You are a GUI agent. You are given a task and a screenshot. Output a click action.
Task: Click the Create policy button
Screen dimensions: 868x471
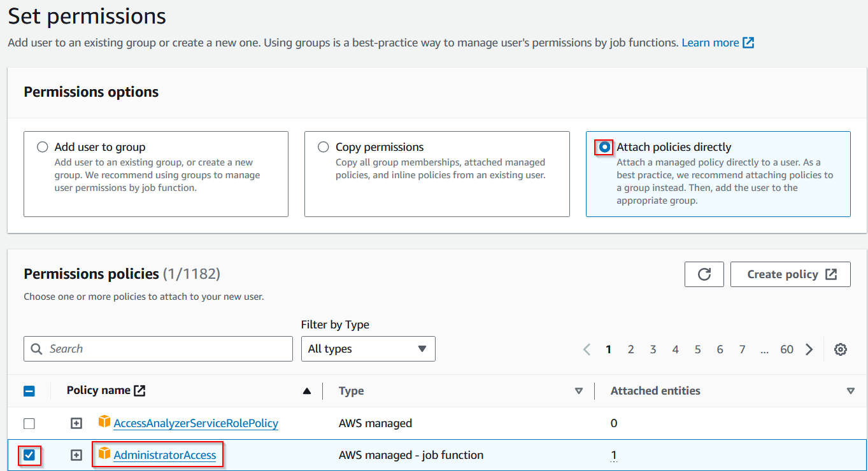[x=790, y=274]
